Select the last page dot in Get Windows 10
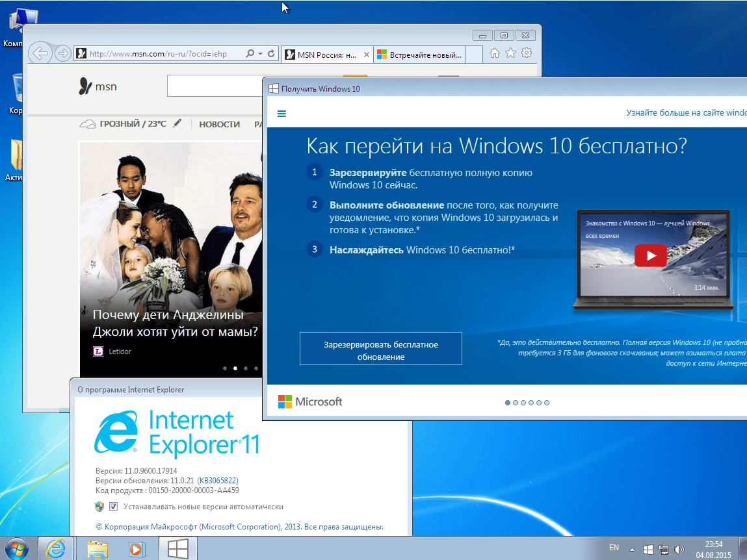Screen dimensions: 747x560 point(546,403)
